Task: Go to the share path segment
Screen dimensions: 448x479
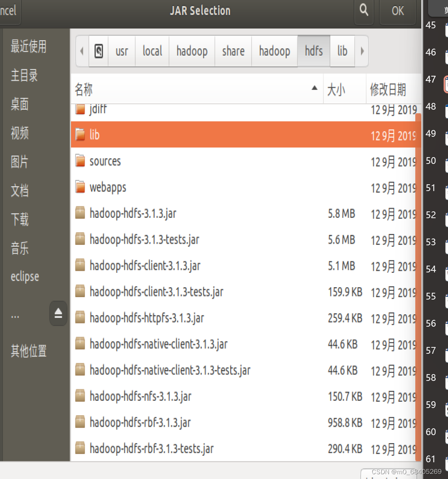Action: [x=233, y=51]
